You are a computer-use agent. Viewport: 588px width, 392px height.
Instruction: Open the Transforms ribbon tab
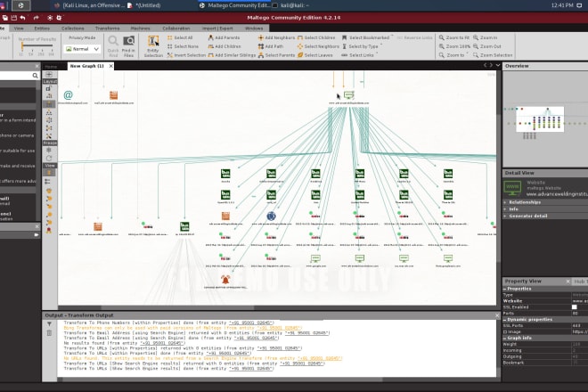point(107,29)
